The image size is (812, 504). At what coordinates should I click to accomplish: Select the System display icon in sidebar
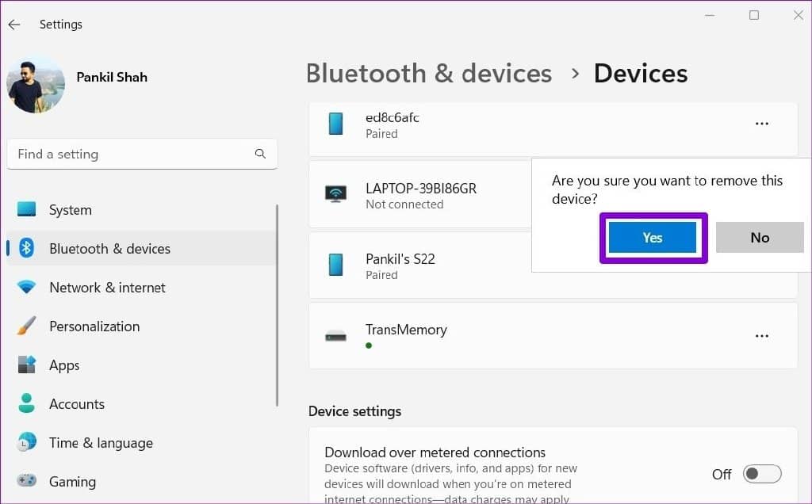[26, 210]
